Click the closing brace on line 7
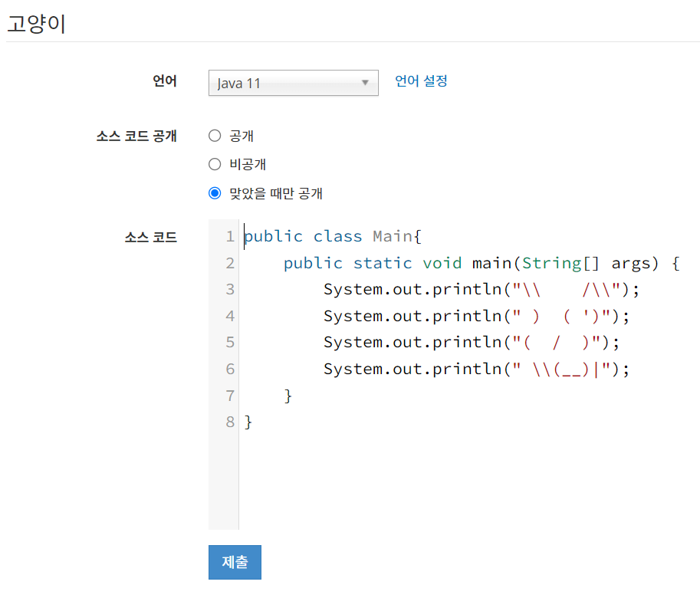 click(288, 396)
